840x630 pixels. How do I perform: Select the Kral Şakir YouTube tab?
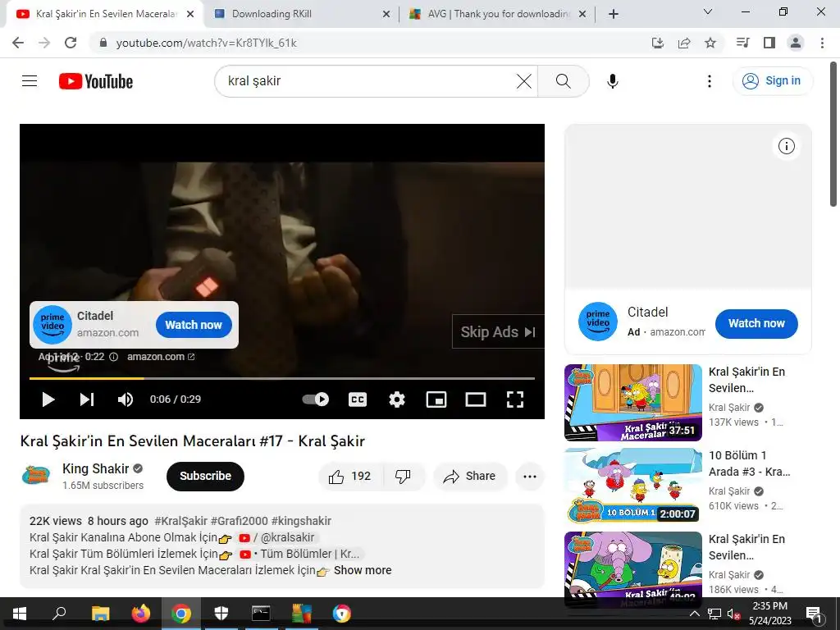pyautogui.click(x=104, y=14)
